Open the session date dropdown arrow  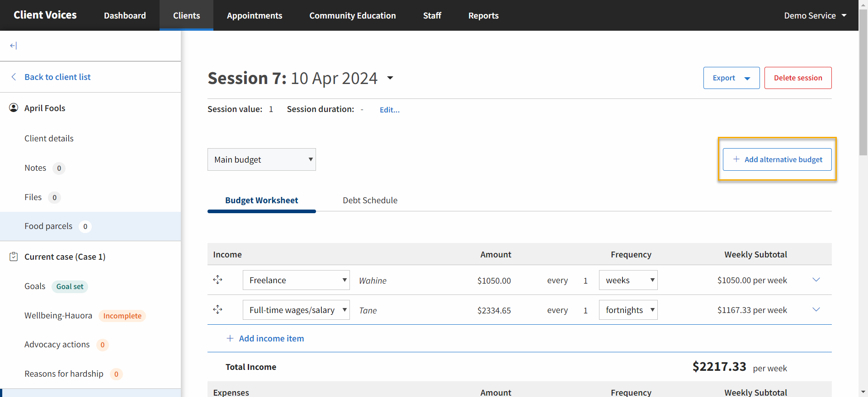(x=390, y=78)
